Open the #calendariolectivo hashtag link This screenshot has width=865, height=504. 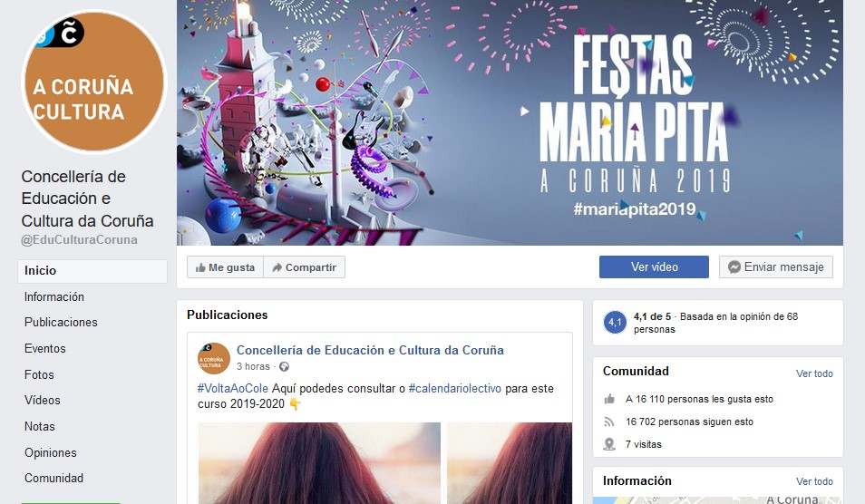click(454, 388)
